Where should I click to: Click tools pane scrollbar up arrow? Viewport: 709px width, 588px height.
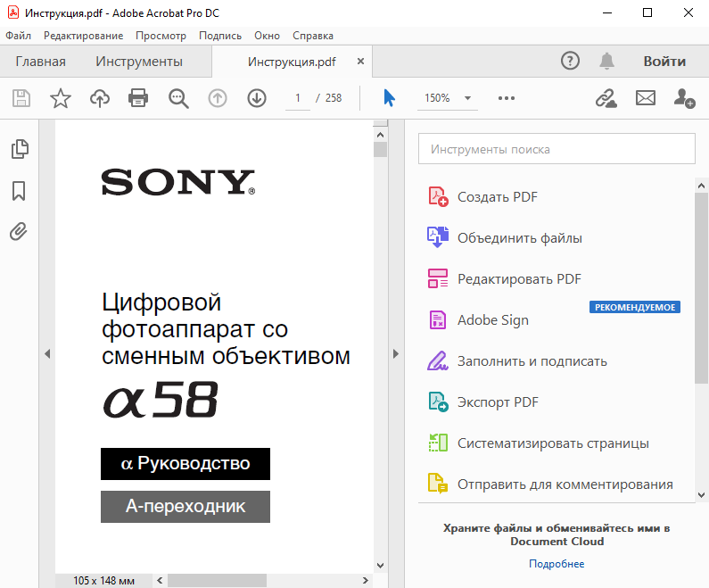pyautogui.click(x=702, y=186)
